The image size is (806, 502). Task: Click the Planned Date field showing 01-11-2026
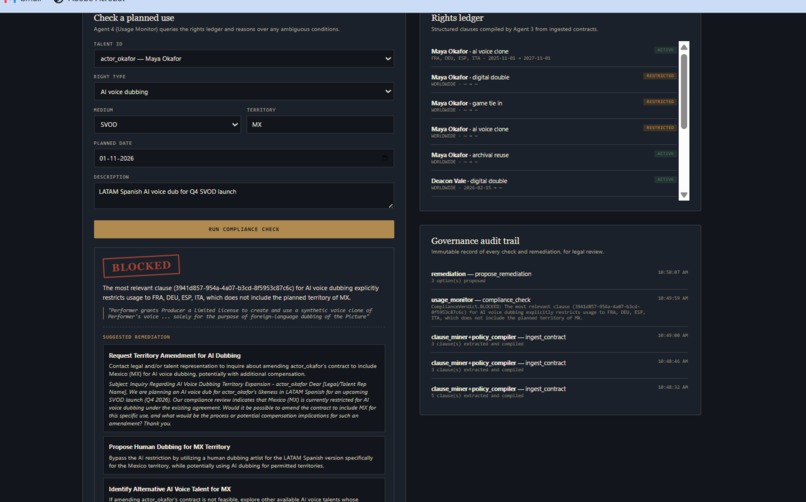point(244,158)
